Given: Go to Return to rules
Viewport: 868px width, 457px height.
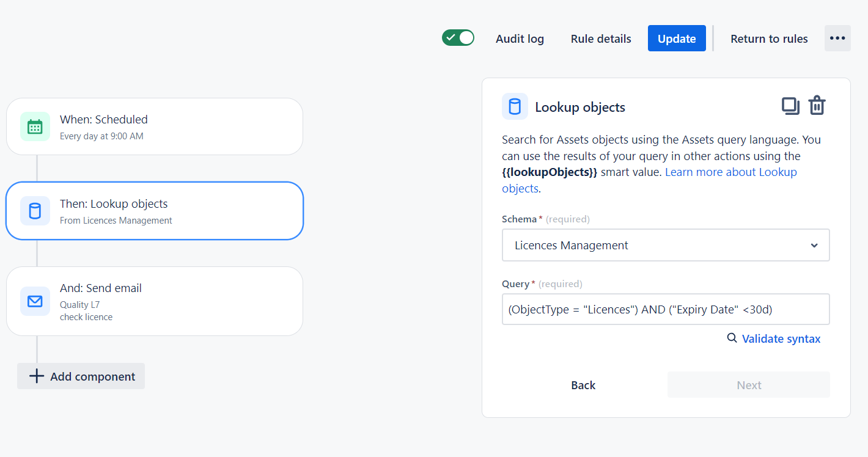Looking at the screenshot, I should 769,38.
